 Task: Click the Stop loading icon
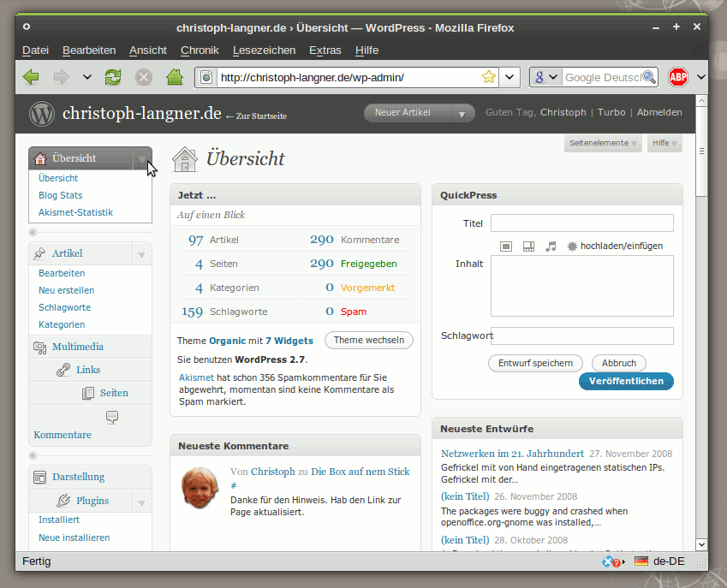pos(144,77)
